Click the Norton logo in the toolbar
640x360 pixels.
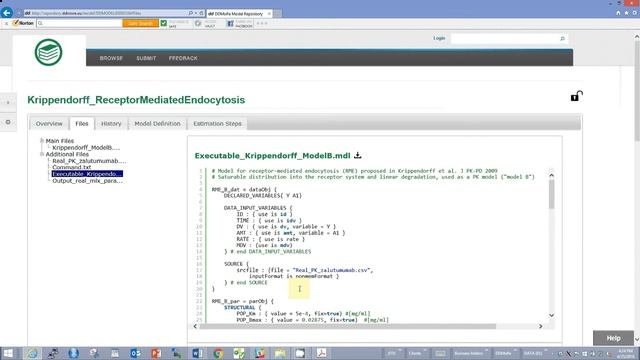tap(23, 23)
